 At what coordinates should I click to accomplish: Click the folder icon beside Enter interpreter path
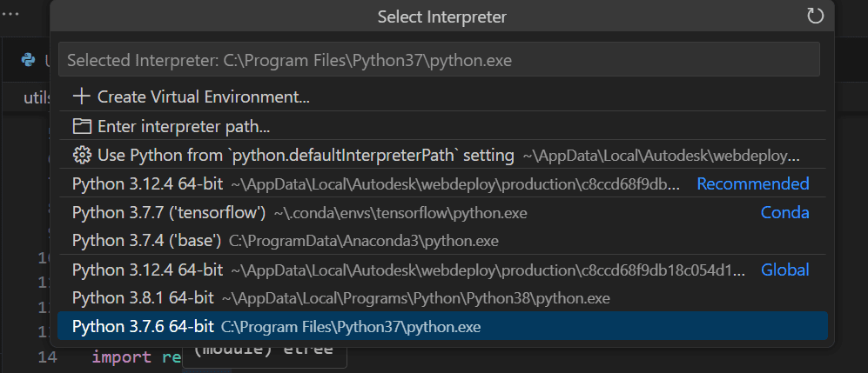click(x=82, y=126)
